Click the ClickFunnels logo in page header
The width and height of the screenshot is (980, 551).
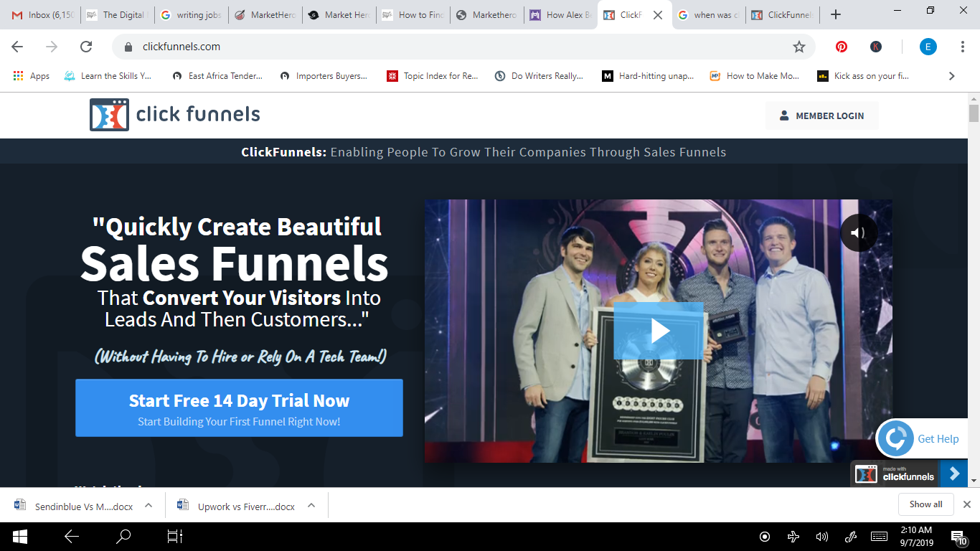click(x=174, y=115)
